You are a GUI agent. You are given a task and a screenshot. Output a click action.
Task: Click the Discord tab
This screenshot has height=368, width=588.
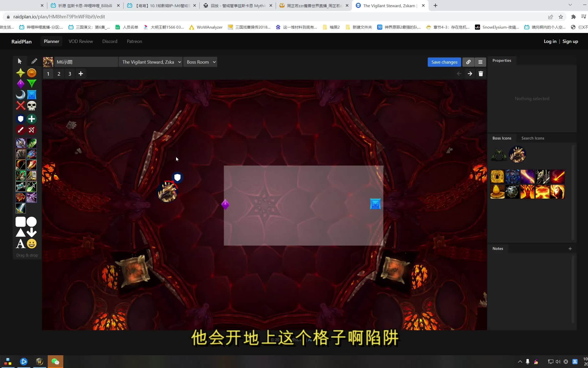point(110,41)
